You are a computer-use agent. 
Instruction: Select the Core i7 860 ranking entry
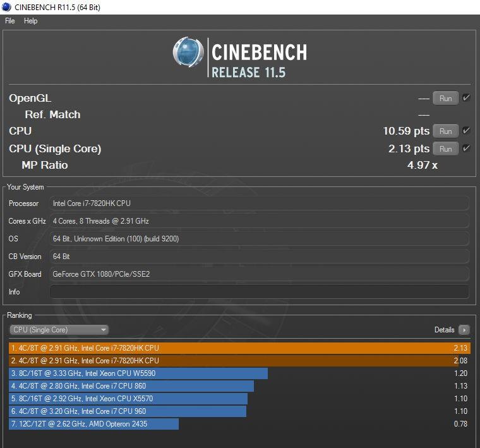point(131,386)
